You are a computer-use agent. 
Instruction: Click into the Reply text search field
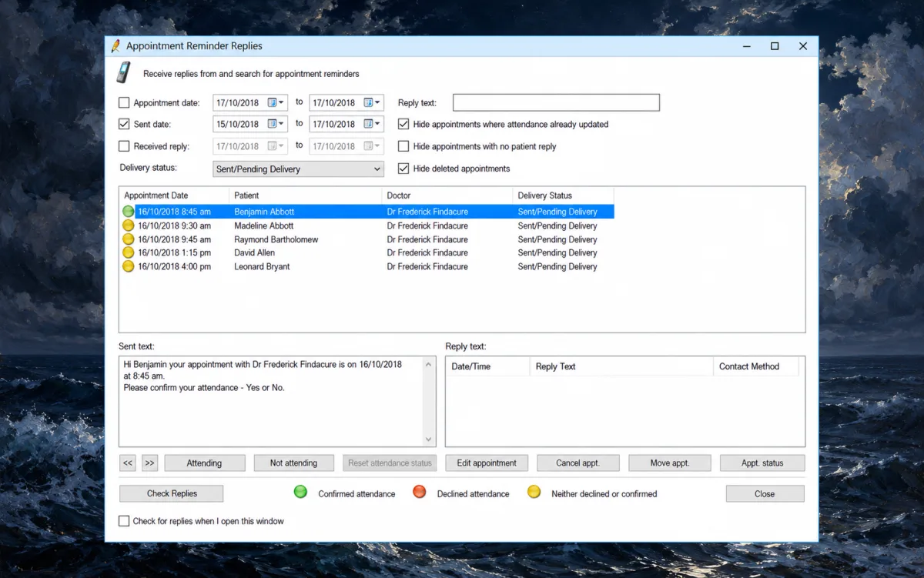(556, 102)
